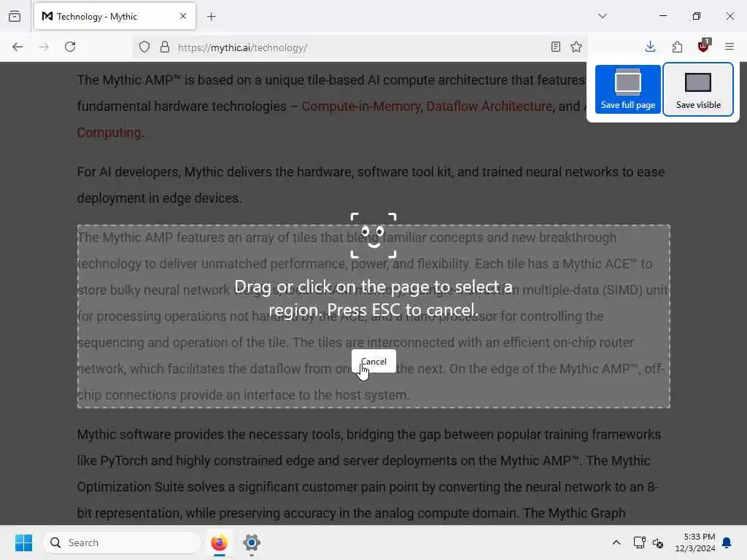Open notifications bell icon
This screenshot has height=560, width=747.
pos(727,542)
